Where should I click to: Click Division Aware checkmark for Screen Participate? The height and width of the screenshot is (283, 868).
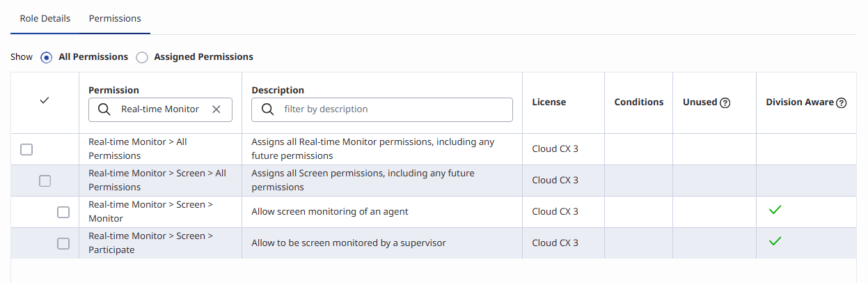click(775, 241)
